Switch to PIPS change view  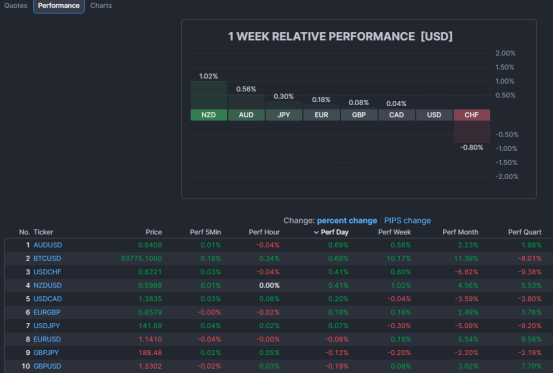point(407,221)
